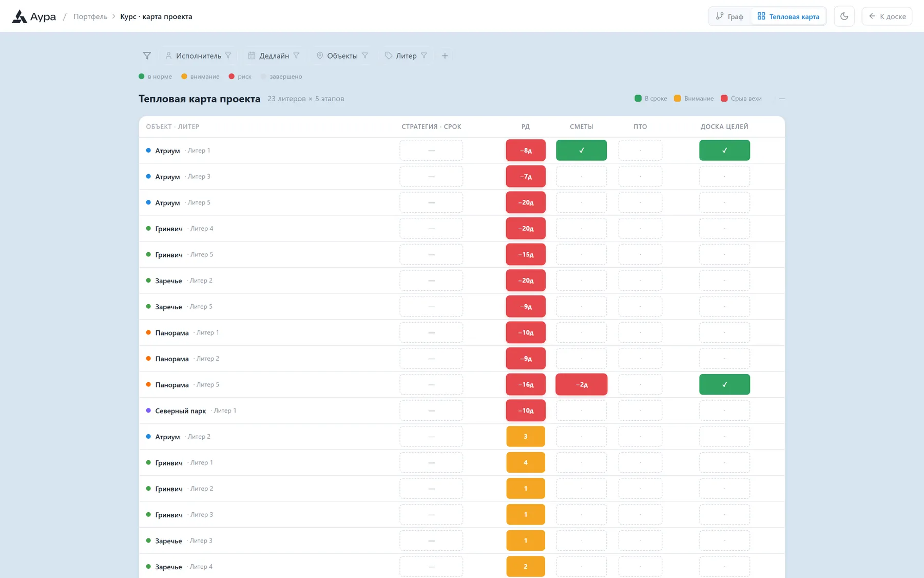Click the −15д cell for Гринвич Литер 5

click(x=526, y=254)
